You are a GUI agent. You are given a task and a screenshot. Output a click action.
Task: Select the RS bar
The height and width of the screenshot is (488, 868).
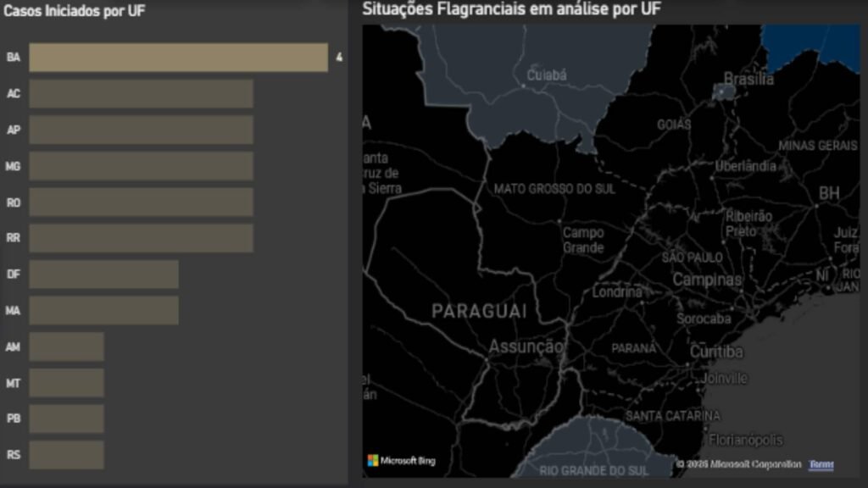(66, 455)
